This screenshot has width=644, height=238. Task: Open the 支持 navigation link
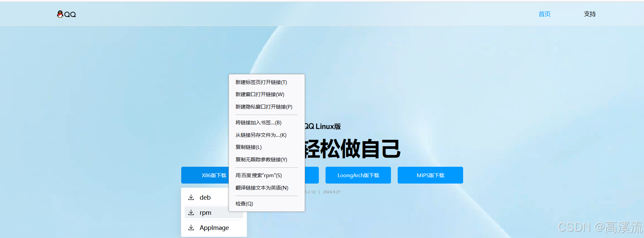590,14
